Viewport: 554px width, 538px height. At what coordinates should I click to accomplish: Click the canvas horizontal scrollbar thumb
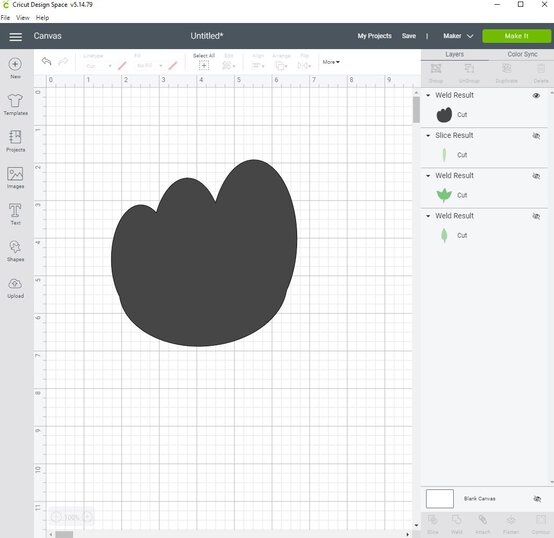64,534
